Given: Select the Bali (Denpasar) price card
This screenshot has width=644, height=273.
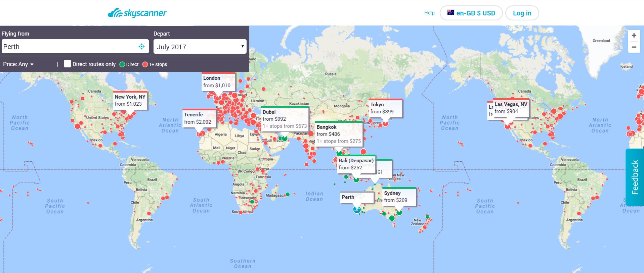Looking at the screenshot, I should tap(356, 164).
